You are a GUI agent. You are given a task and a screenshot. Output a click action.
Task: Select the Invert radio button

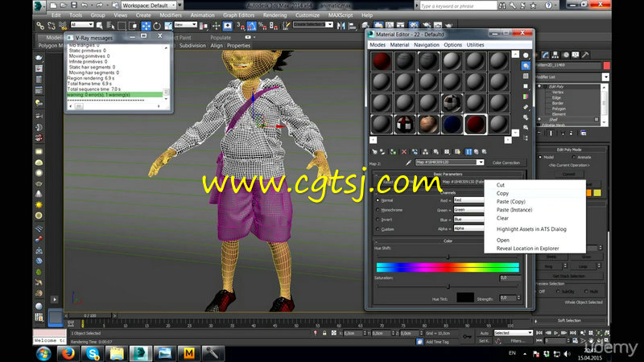(x=378, y=220)
